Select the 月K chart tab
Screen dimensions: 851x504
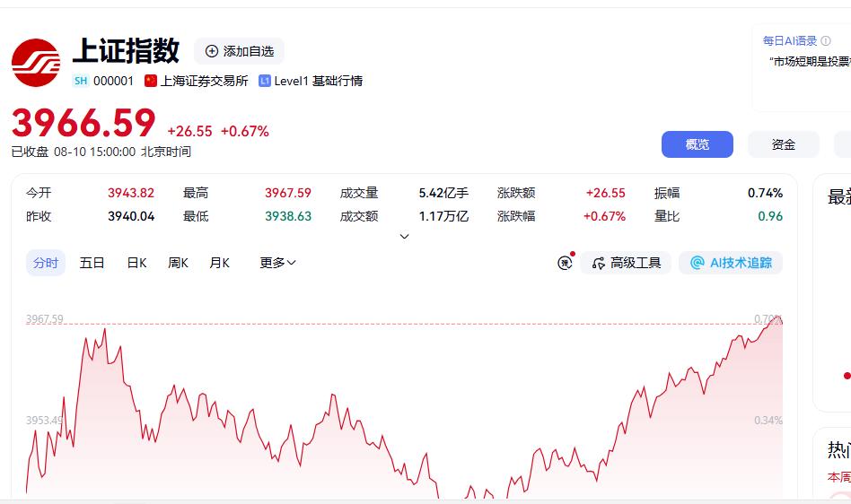point(219,263)
